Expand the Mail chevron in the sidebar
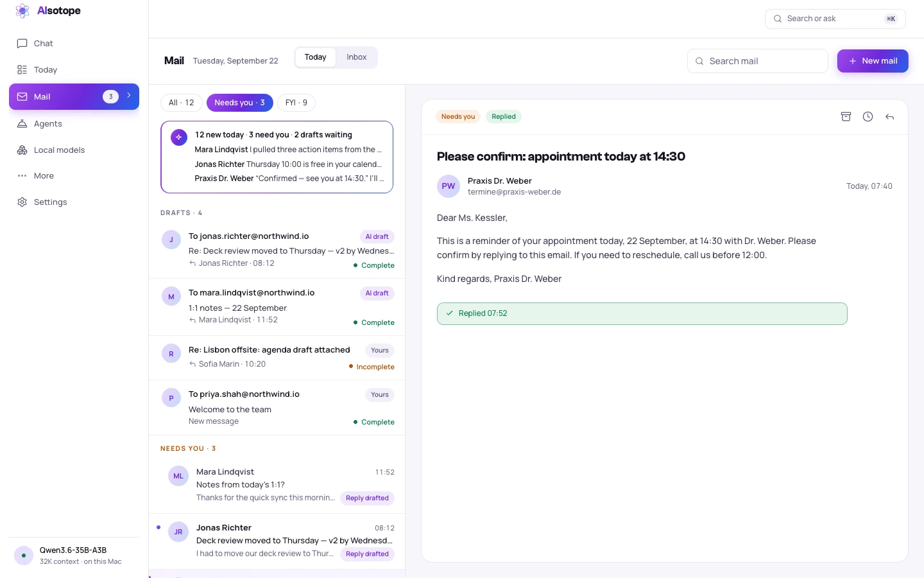This screenshot has height=578, width=924. click(129, 96)
